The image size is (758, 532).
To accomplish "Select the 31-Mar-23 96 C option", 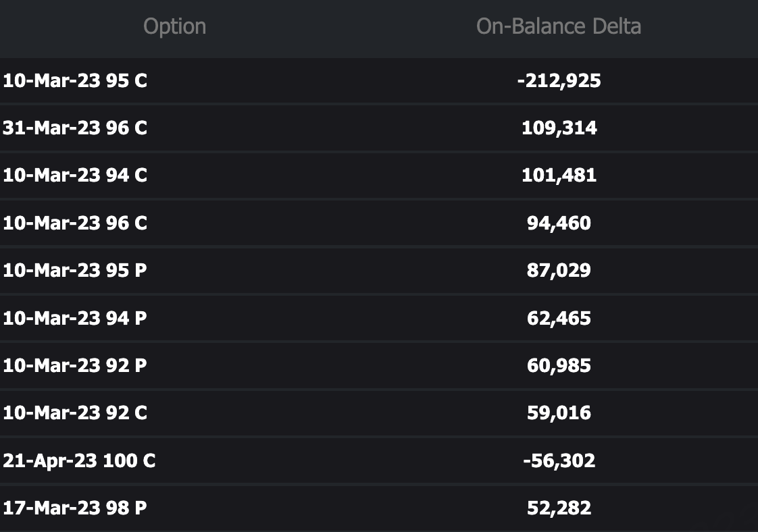I will [x=75, y=128].
